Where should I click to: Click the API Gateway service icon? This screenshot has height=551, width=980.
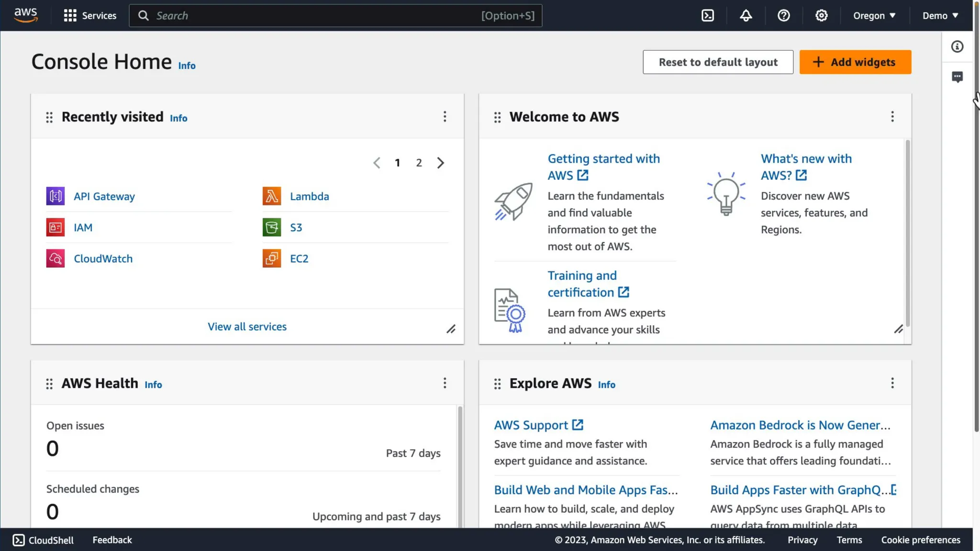pyautogui.click(x=56, y=196)
